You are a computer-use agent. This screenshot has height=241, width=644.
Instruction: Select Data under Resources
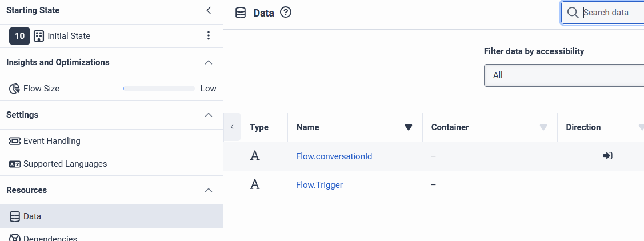pos(32,216)
